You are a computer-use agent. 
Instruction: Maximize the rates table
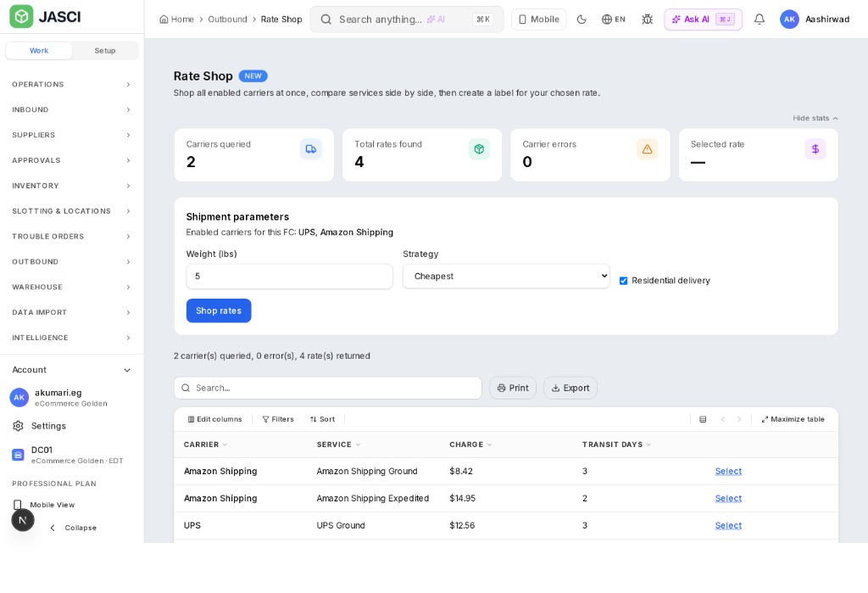click(793, 420)
